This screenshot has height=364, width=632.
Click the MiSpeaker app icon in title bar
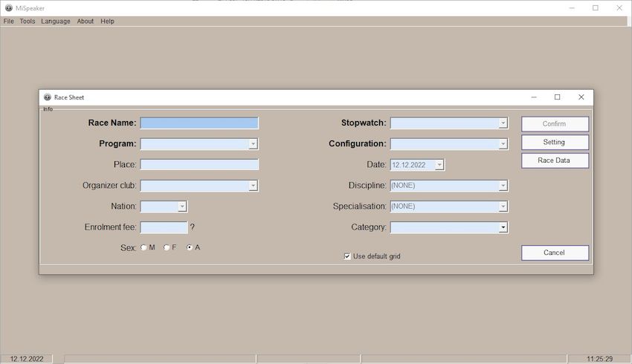click(8, 7)
